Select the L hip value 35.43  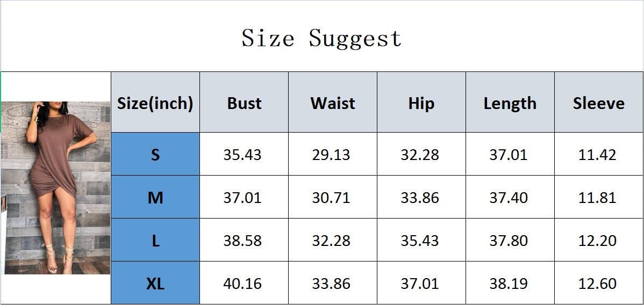(x=420, y=241)
